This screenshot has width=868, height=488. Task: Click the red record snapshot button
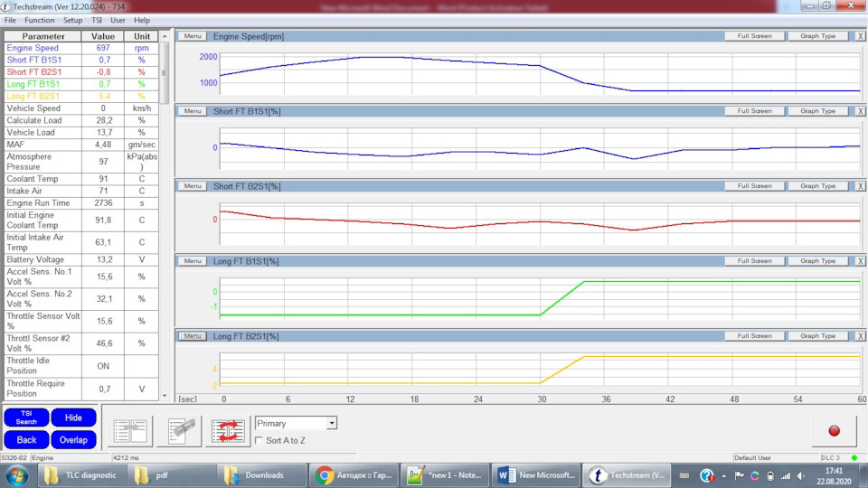click(834, 431)
